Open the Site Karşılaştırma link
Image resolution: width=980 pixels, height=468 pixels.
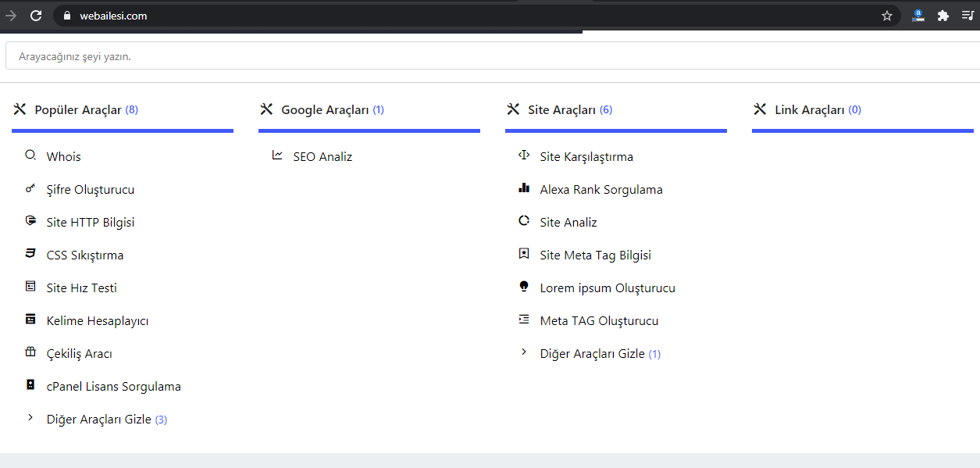pyautogui.click(x=586, y=157)
